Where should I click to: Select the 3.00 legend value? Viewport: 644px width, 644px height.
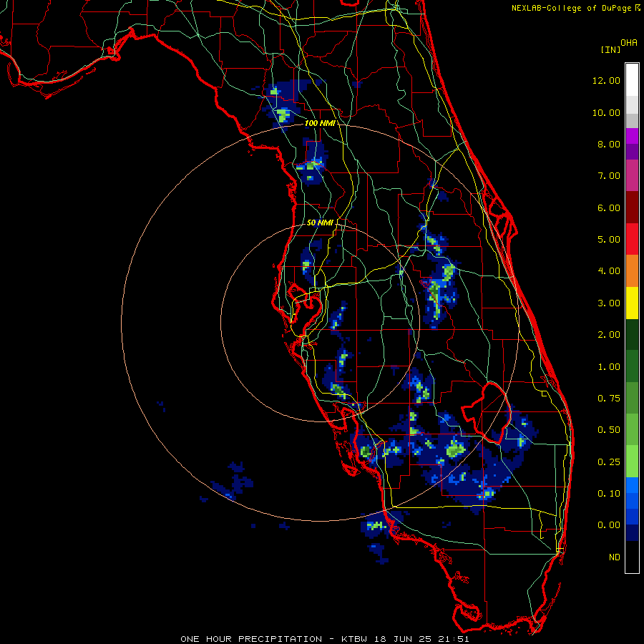click(x=609, y=303)
